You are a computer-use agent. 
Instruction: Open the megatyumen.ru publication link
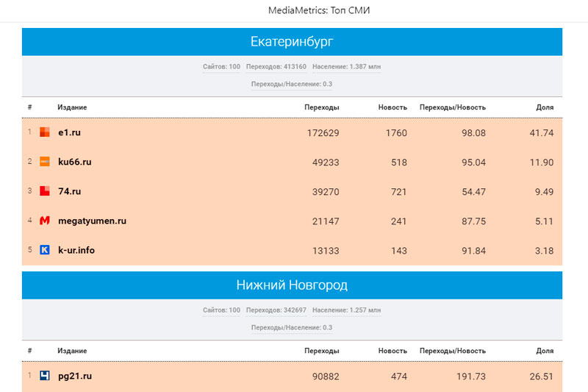point(92,221)
